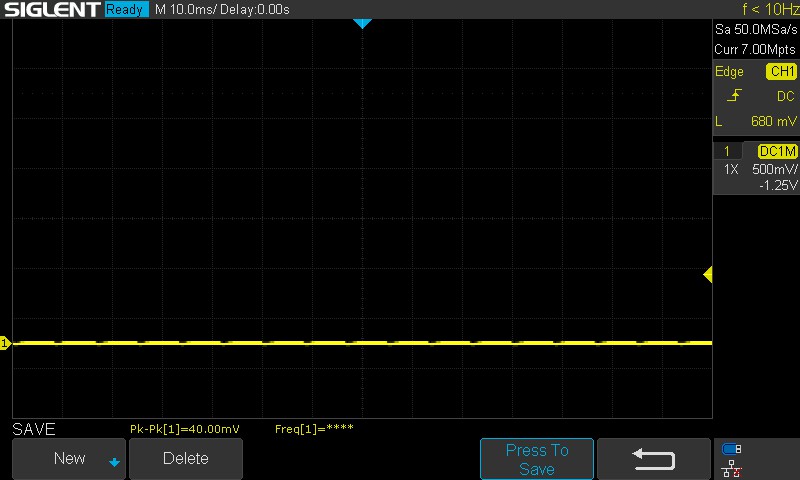Click the USB storage status icon
800x480 pixels.
732,449
